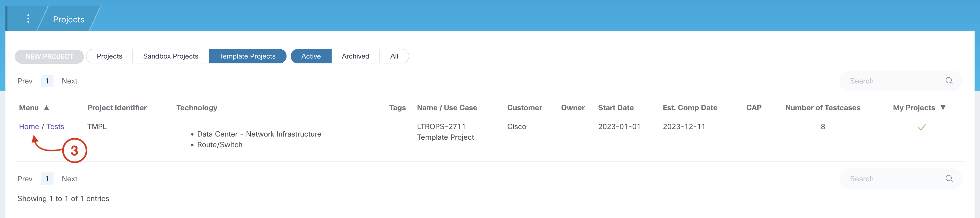Open the three-dot menu in header
Viewport: 980px width, 218px height.
[x=28, y=19]
